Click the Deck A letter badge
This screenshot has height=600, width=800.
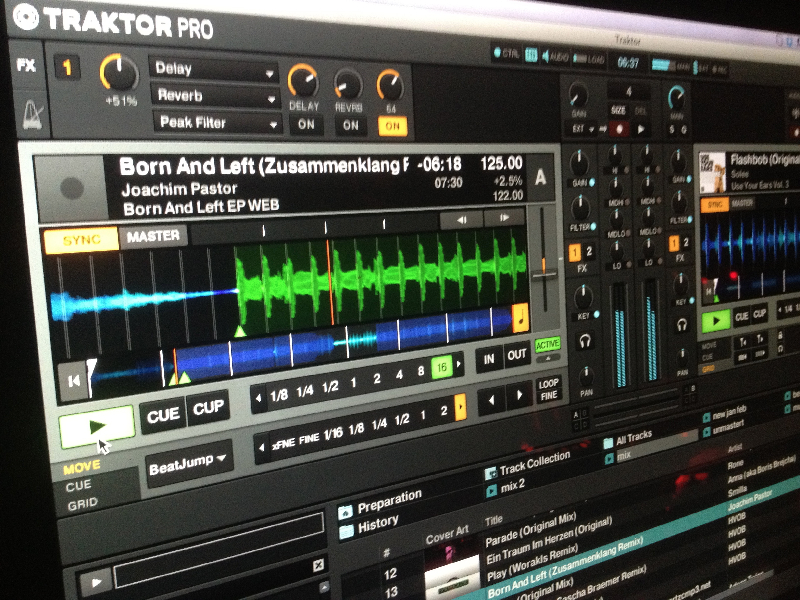(540, 177)
